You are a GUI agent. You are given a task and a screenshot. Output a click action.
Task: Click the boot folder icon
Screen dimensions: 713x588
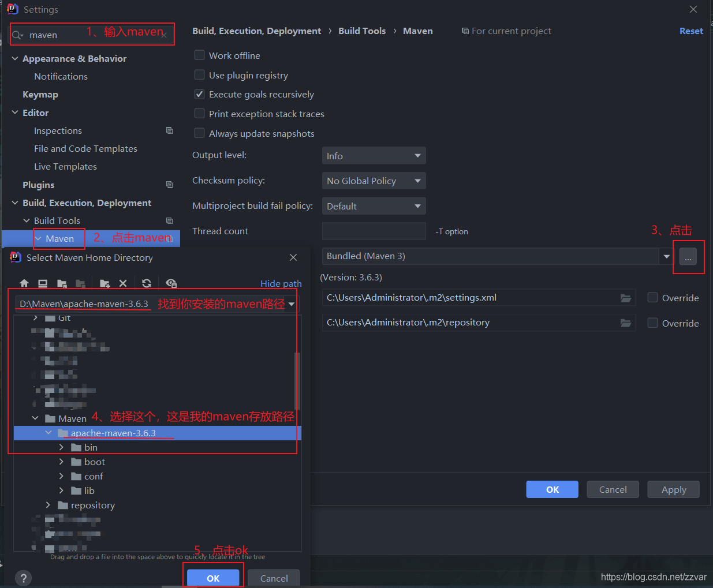point(76,462)
